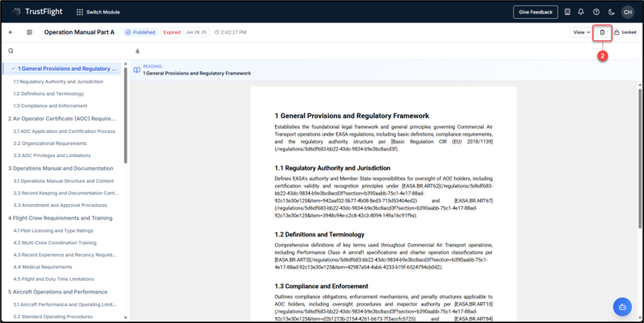This screenshot has width=644, height=323.
Task: Click heading 1.1 Regulatory Authority in document
Action: click(x=332, y=168)
